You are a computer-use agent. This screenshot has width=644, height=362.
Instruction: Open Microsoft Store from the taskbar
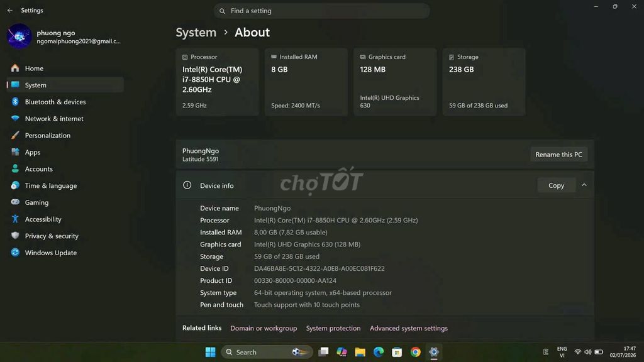397,352
